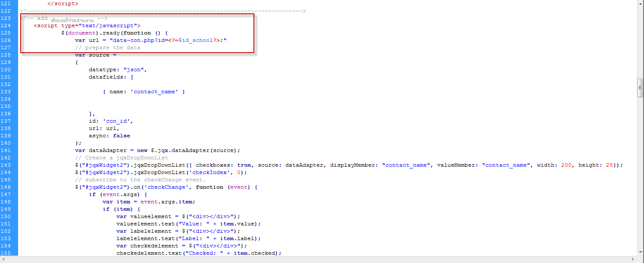Click "checkboxes: true" in the jqxDropDownList options
Image resolution: width=644 pixels, height=263 pixels.
tap(222, 165)
